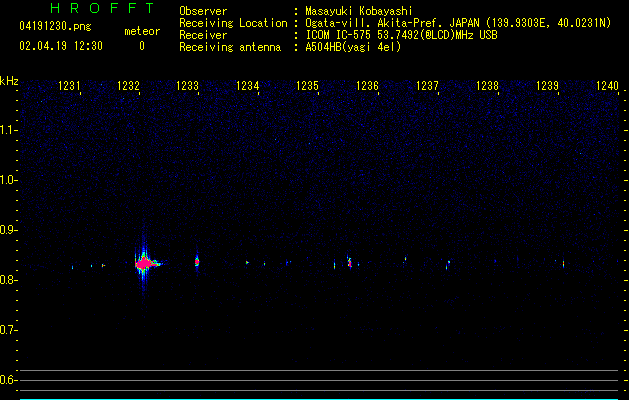The height and width of the screenshot is (400, 629).
Task: Click the Observer field label
Action: coord(203,11)
